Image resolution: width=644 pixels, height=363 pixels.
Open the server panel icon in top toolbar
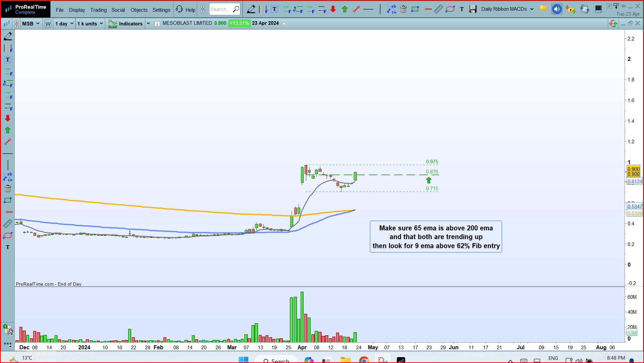pyautogui.click(x=598, y=9)
